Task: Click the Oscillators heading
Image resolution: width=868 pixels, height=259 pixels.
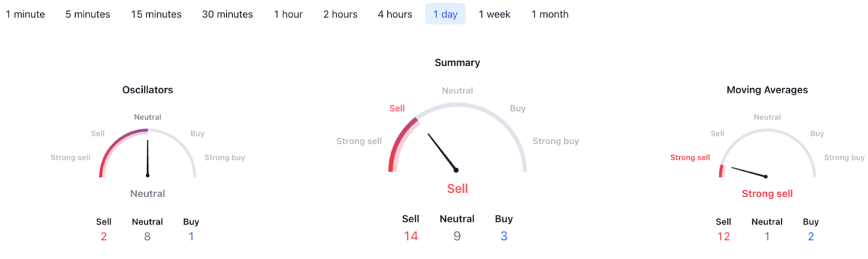Action: (147, 90)
